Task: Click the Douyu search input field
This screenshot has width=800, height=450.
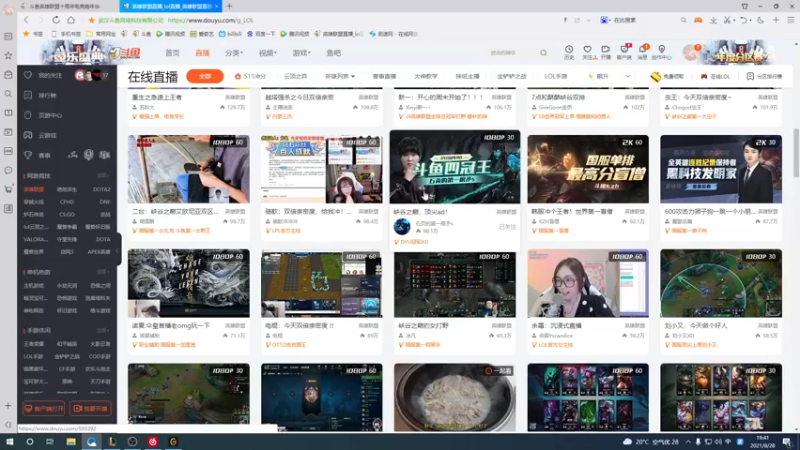Action: pos(513,53)
